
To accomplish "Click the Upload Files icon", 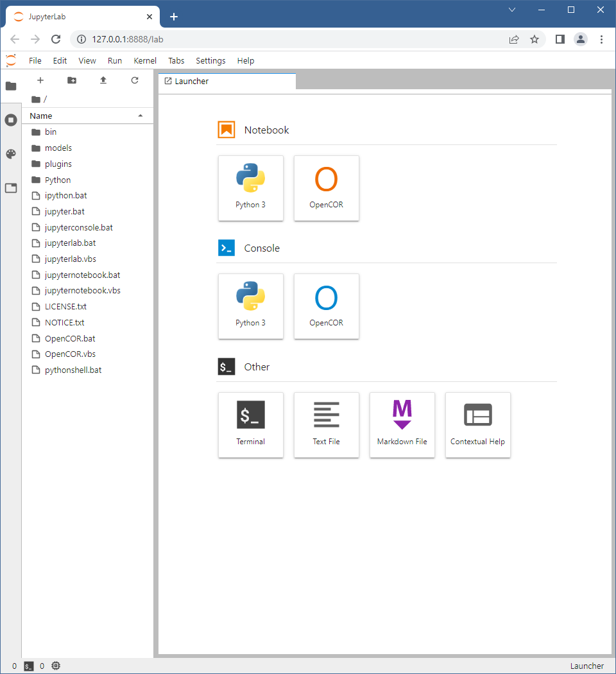I will point(103,80).
